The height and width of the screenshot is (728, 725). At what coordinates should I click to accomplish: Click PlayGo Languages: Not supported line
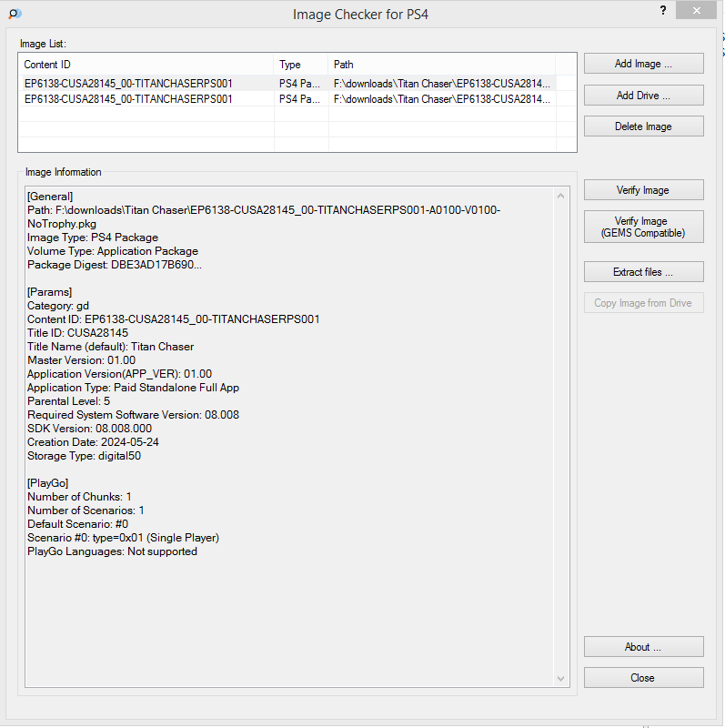112,551
